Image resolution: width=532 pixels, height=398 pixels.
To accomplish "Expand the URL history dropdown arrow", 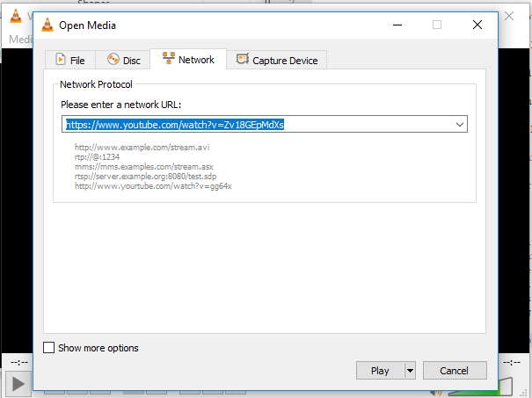I will coord(460,125).
